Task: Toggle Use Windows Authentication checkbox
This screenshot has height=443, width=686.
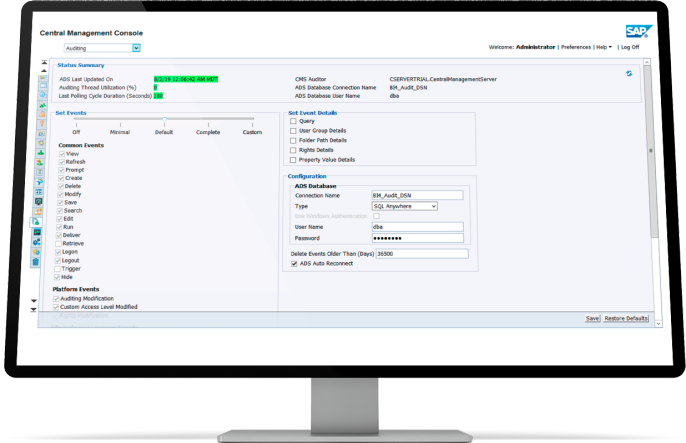Action: (376, 216)
